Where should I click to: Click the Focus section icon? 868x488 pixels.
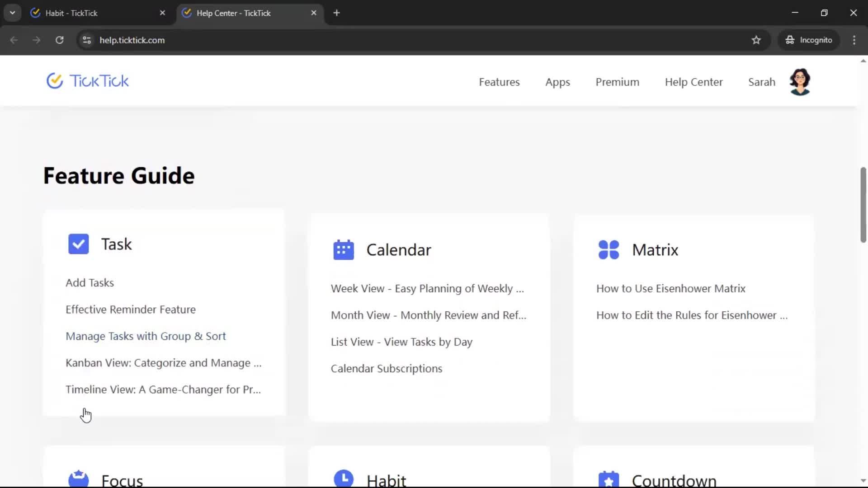pos(78,479)
